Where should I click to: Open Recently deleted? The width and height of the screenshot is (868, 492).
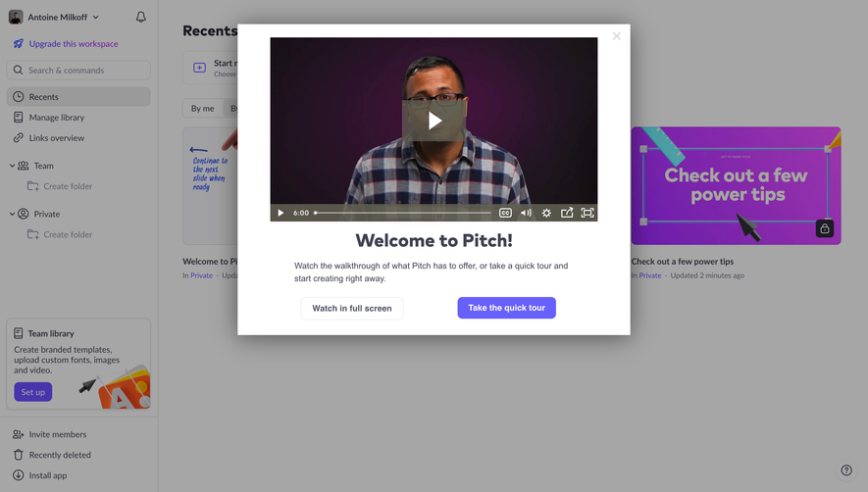[60, 455]
